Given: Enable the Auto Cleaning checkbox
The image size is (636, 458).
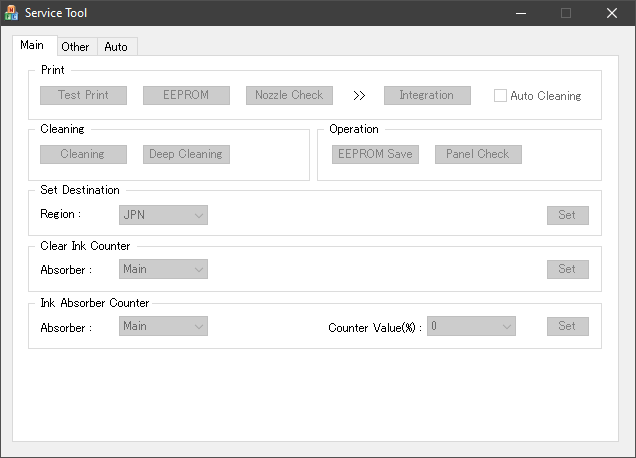Looking at the screenshot, I should pyautogui.click(x=501, y=96).
